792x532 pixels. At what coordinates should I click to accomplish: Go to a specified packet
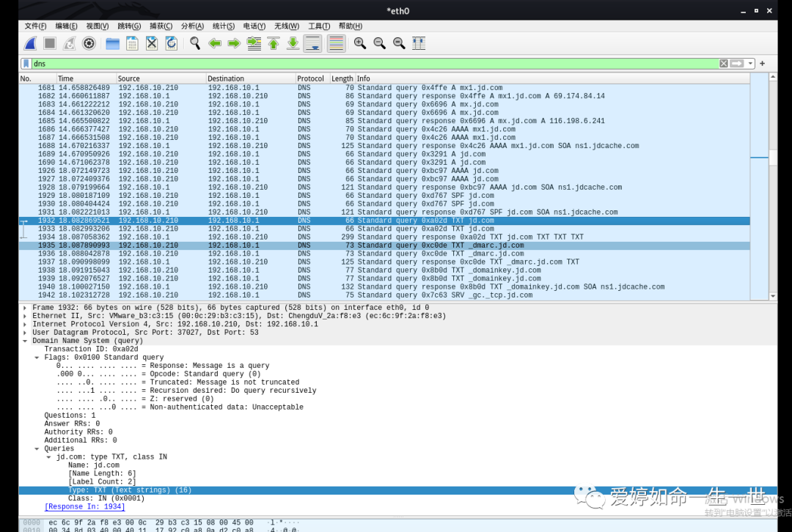tap(254, 43)
